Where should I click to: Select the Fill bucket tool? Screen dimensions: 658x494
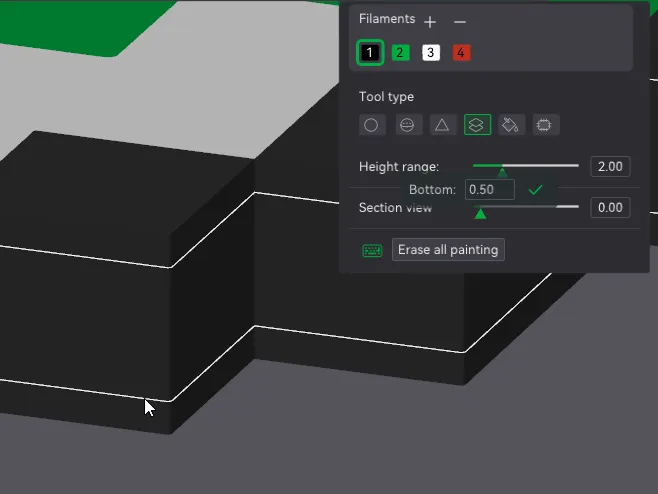511,125
